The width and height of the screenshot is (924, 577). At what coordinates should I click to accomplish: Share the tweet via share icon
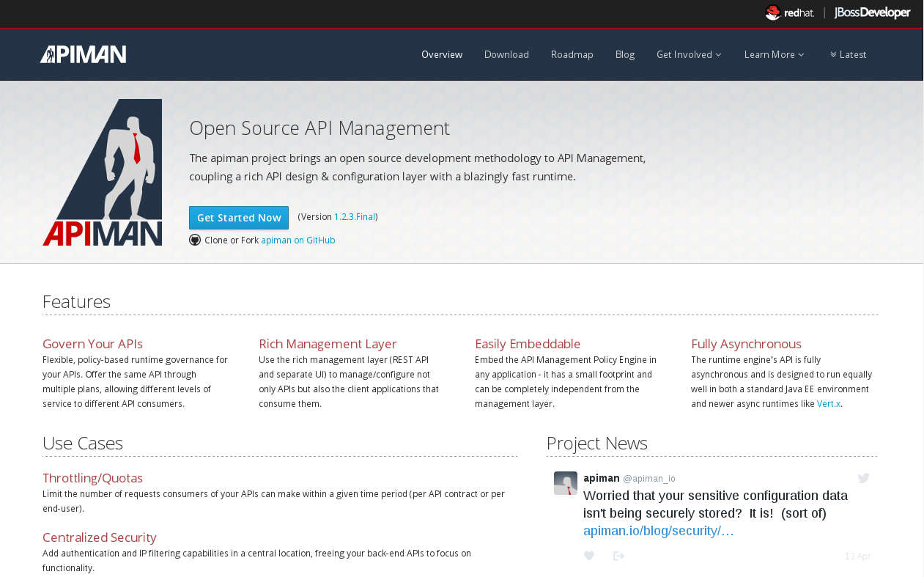618,556
